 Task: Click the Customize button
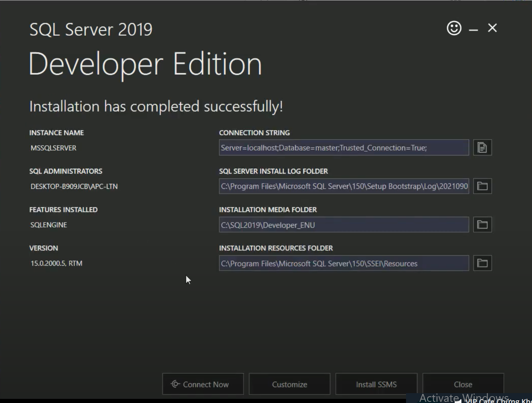[289, 384]
